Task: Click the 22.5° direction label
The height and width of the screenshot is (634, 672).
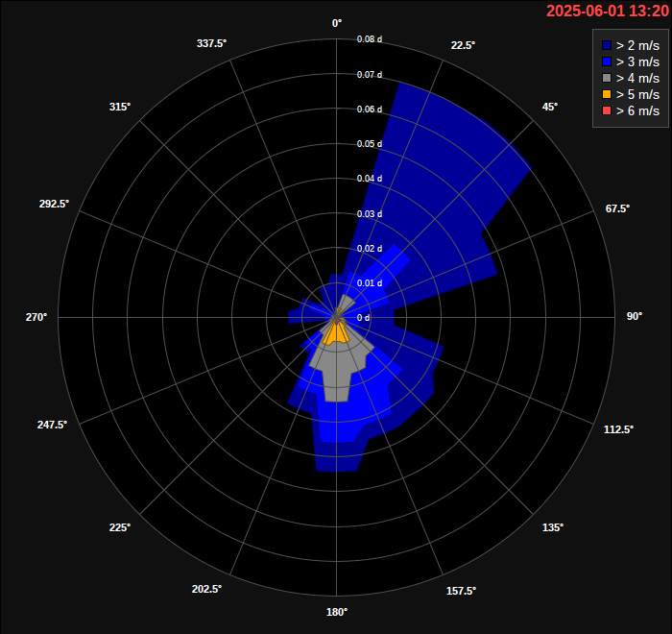Action: tap(463, 45)
